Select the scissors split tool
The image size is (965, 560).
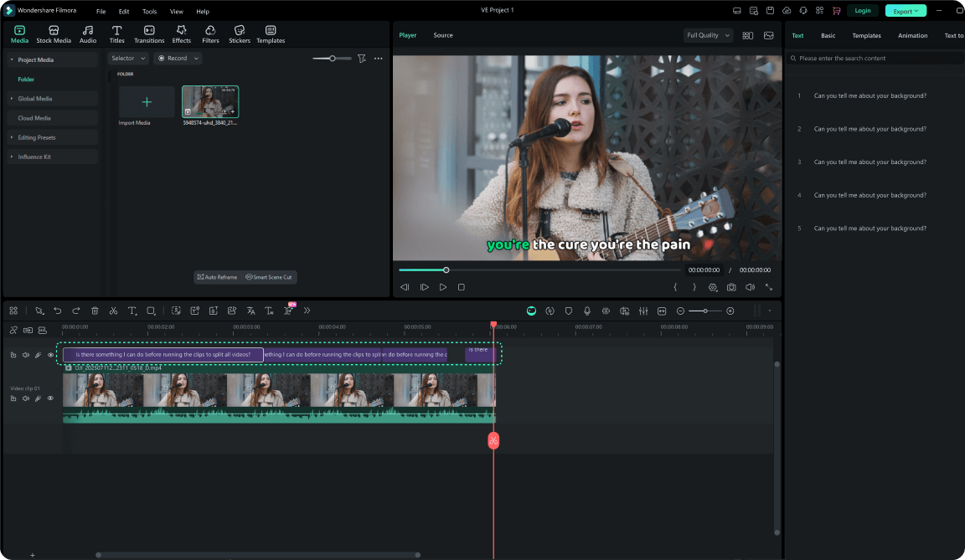point(113,311)
